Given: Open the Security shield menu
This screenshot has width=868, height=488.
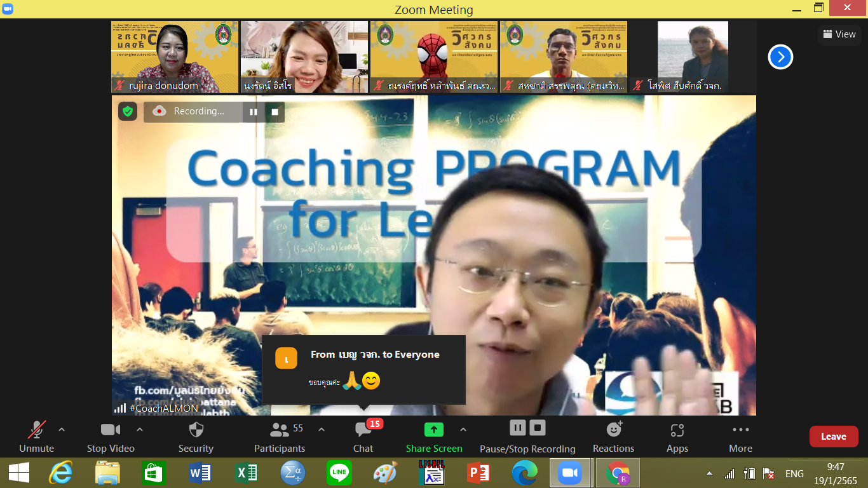Looking at the screenshot, I should pyautogui.click(x=196, y=437).
